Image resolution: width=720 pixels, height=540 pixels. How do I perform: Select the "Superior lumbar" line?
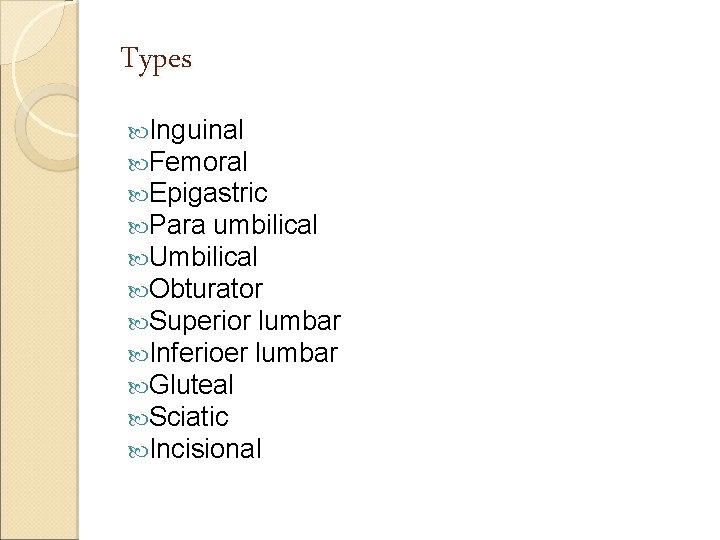(247, 322)
